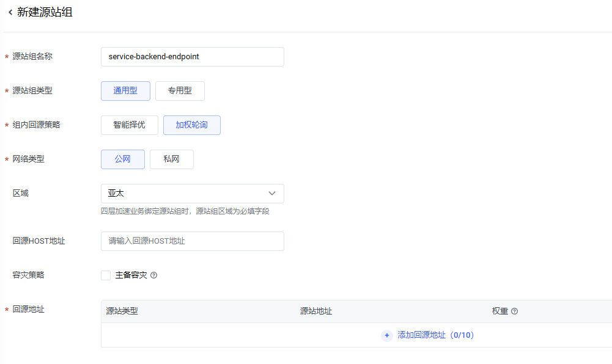Click the 主备容灾 checkbox label text
Image resolution: width=612 pixels, height=364 pixels.
point(131,275)
